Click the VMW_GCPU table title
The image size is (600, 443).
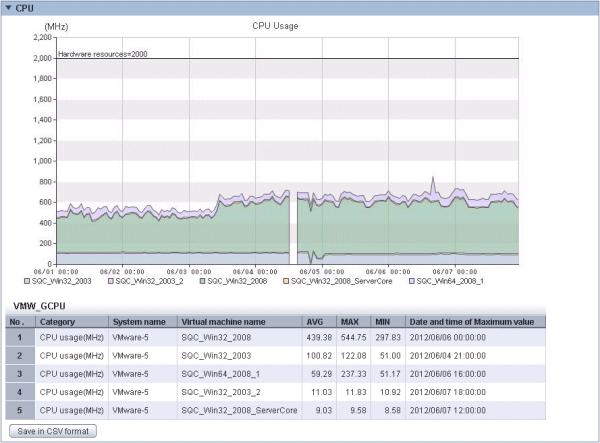(x=39, y=306)
